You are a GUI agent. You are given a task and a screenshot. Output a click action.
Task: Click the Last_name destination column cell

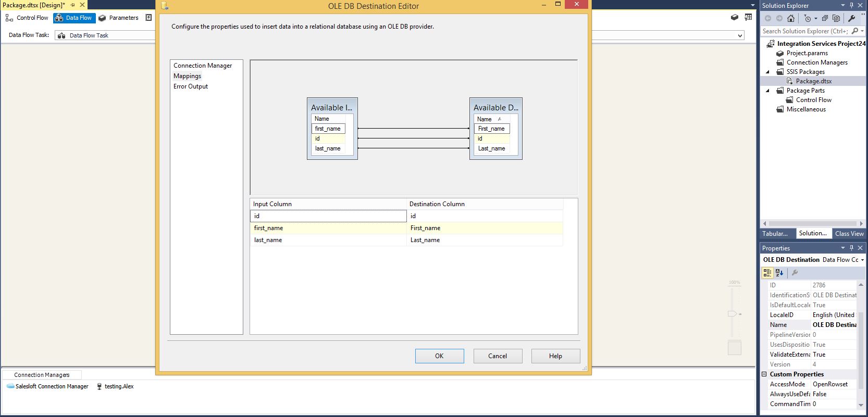(485, 240)
